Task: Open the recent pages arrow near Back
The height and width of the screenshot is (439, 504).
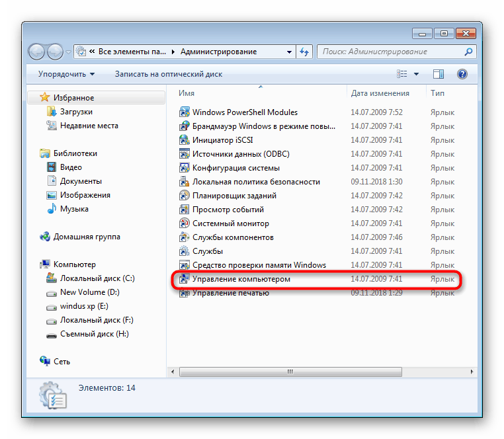Action: click(68, 52)
